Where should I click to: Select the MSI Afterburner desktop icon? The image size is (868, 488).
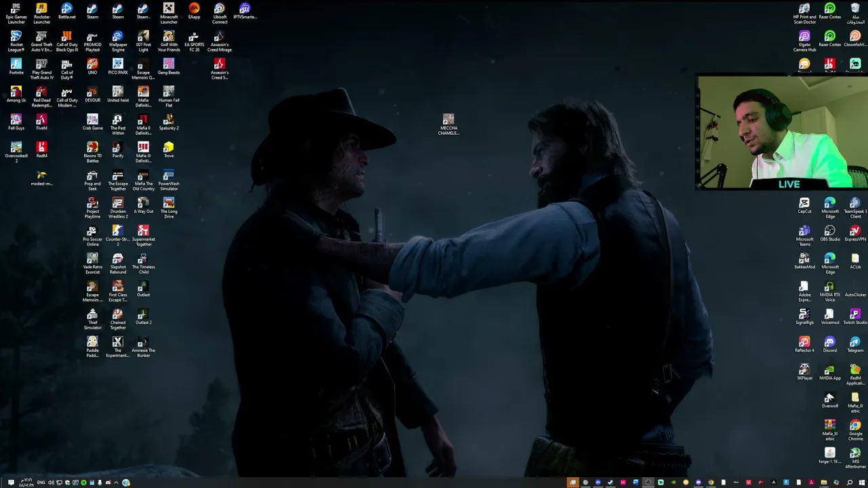pyautogui.click(x=855, y=458)
